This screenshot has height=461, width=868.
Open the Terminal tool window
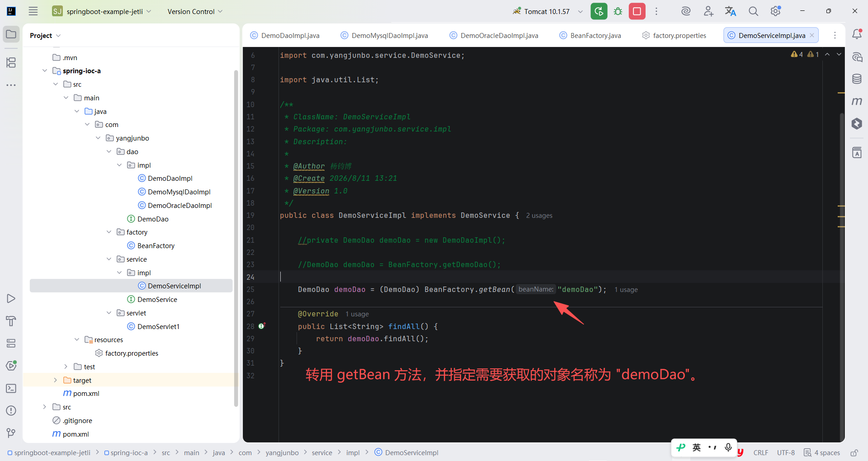(x=11, y=388)
